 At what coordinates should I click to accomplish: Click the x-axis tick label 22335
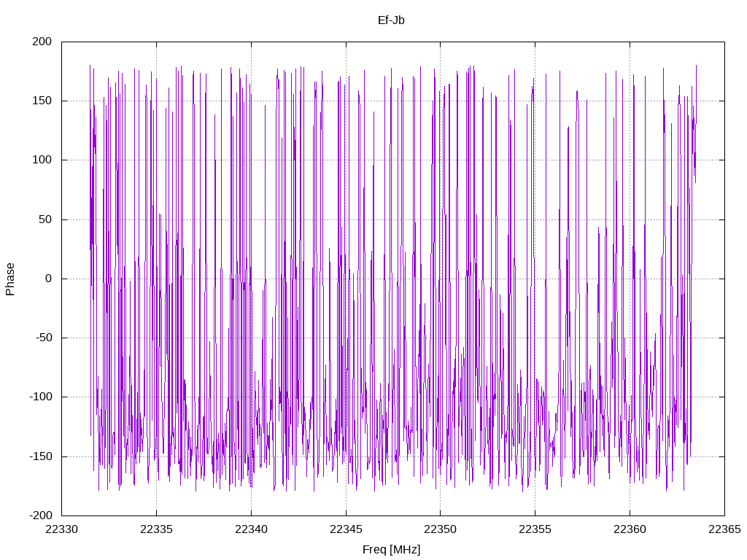(x=156, y=529)
